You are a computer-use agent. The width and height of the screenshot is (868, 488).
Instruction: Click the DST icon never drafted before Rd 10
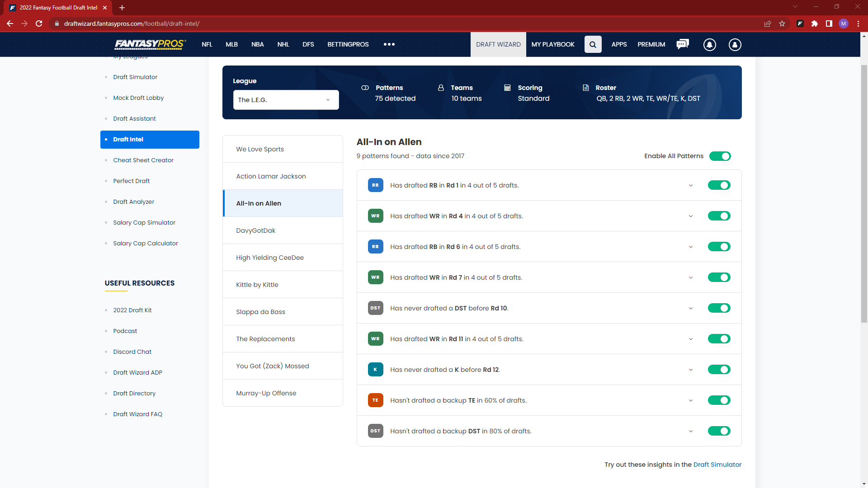[x=375, y=308]
